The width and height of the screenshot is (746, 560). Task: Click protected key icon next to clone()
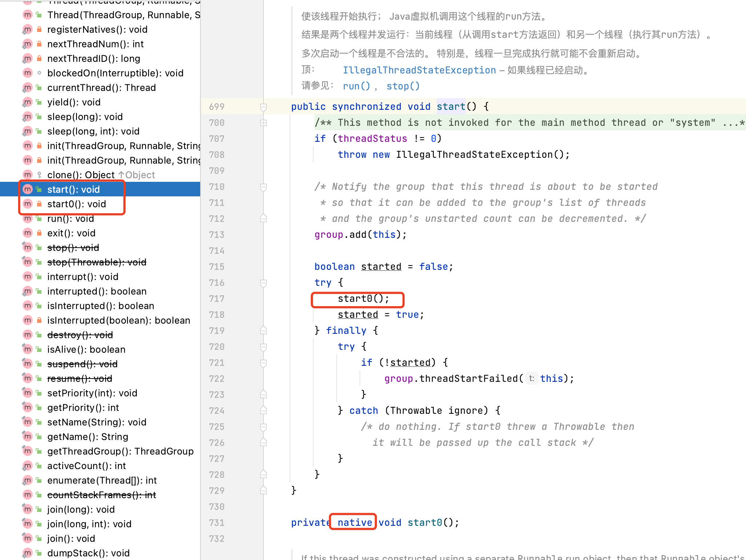[39, 175]
